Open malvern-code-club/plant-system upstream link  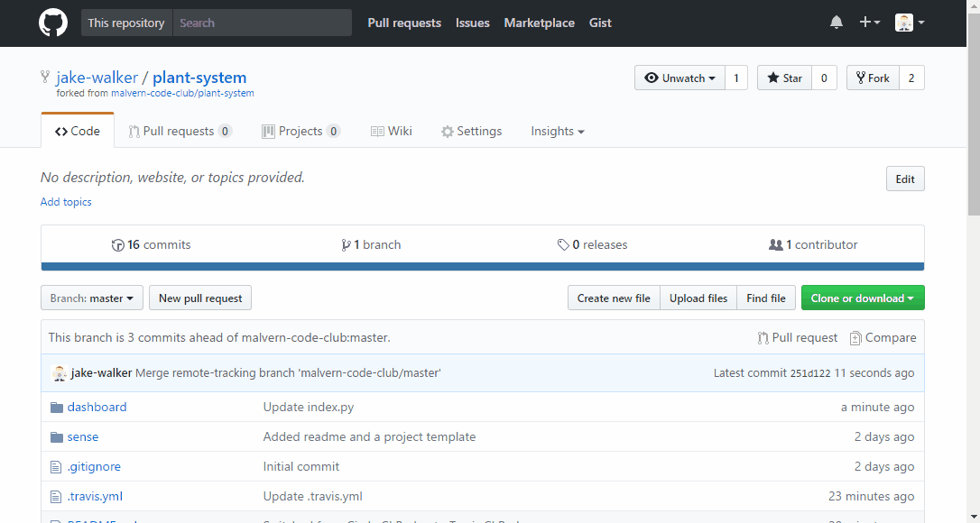[x=182, y=93]
